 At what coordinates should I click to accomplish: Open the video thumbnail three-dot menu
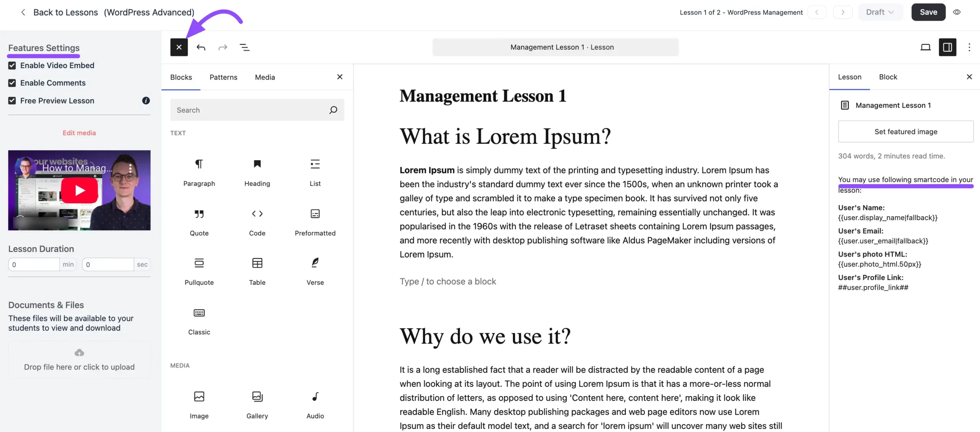[131, 168]
